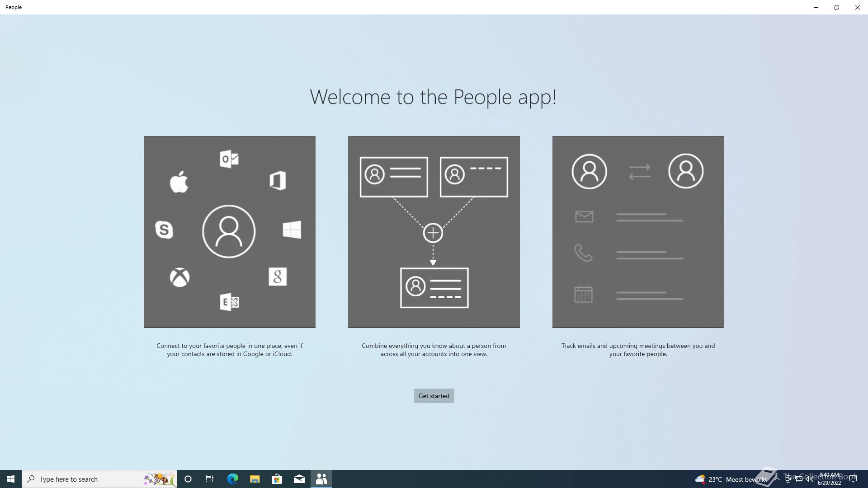Image resolution: width=868 pixels, height=488 pixels.
Task: Close the People window
Action: (858, 7)
